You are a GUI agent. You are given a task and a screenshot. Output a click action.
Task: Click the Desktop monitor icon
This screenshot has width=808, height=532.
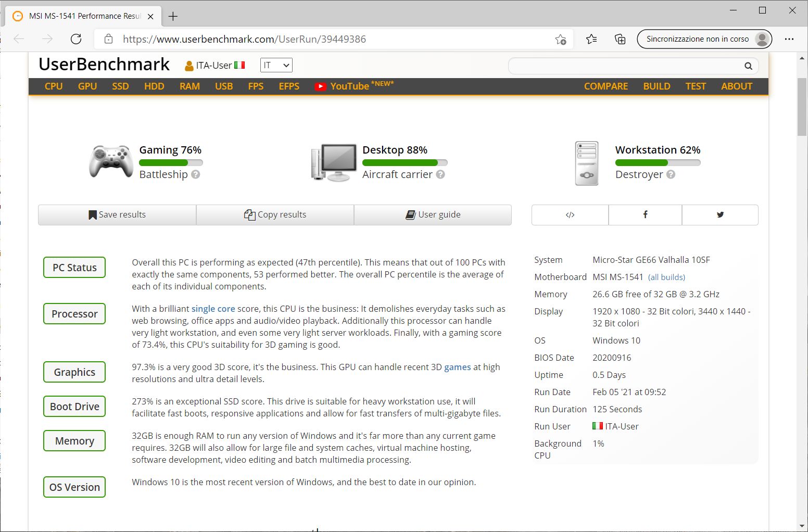[334, 162]
